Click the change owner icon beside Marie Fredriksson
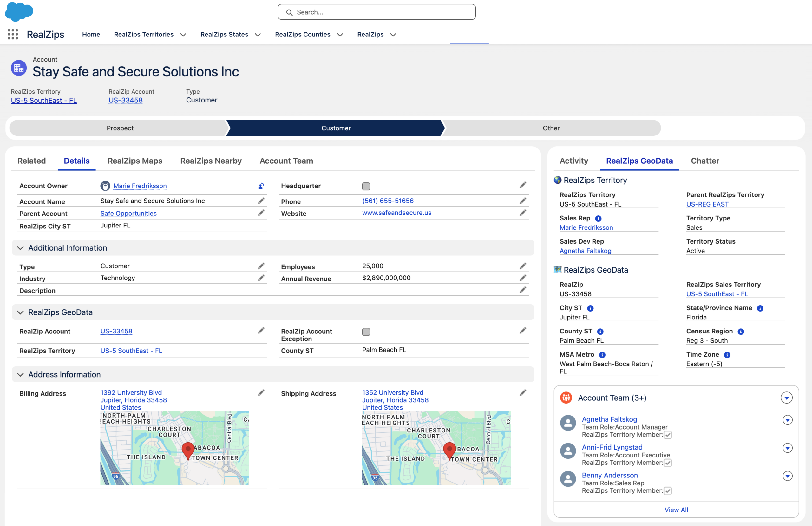The image size is (812, 526). [x=261, y=186]
